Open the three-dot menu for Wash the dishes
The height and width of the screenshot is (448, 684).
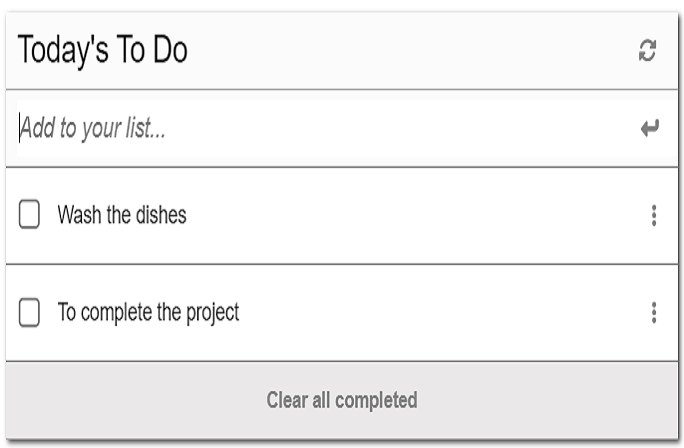(653, 215)
